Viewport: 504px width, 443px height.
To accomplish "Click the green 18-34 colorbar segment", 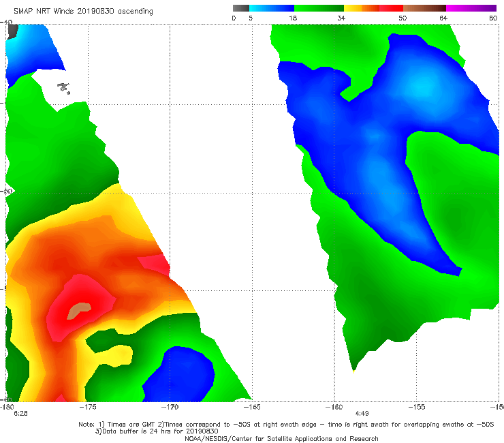I will (319, 8).
